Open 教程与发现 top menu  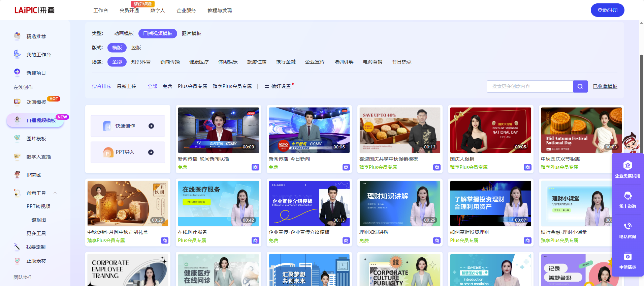click(x=220, y=10)
